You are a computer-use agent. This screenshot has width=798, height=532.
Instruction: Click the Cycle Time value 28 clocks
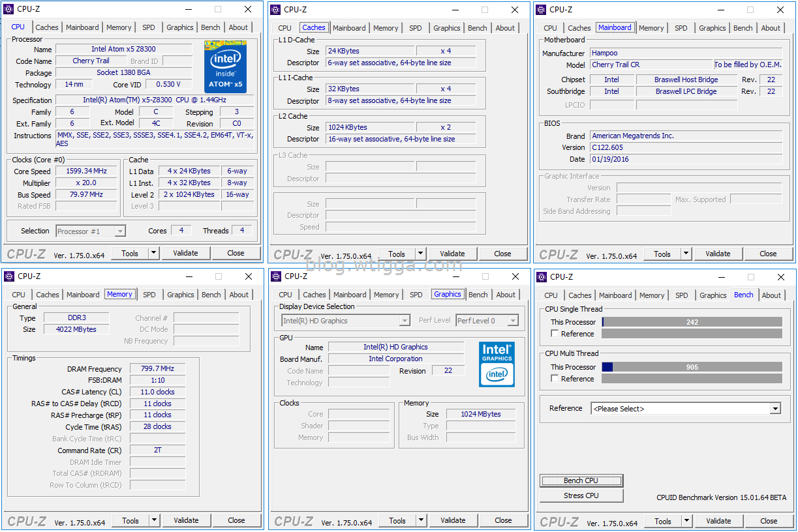click(157, 426)
